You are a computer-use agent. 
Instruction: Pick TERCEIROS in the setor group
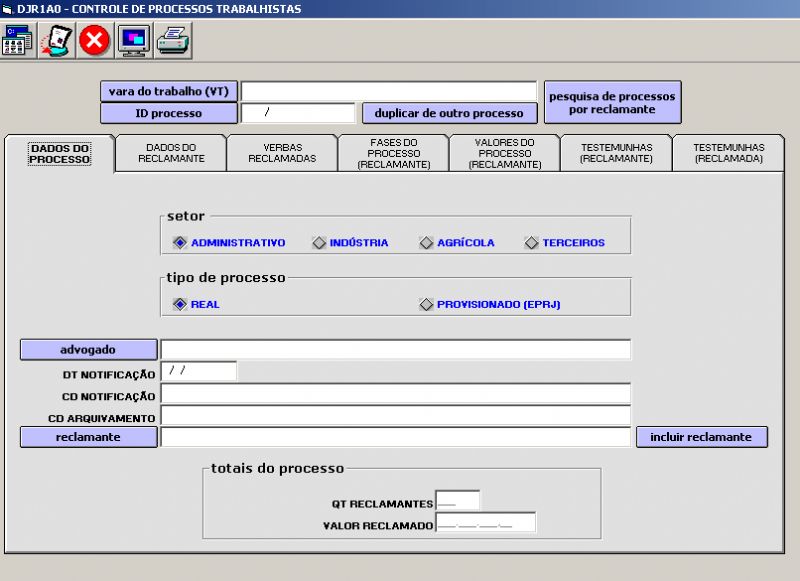[532, 243]
